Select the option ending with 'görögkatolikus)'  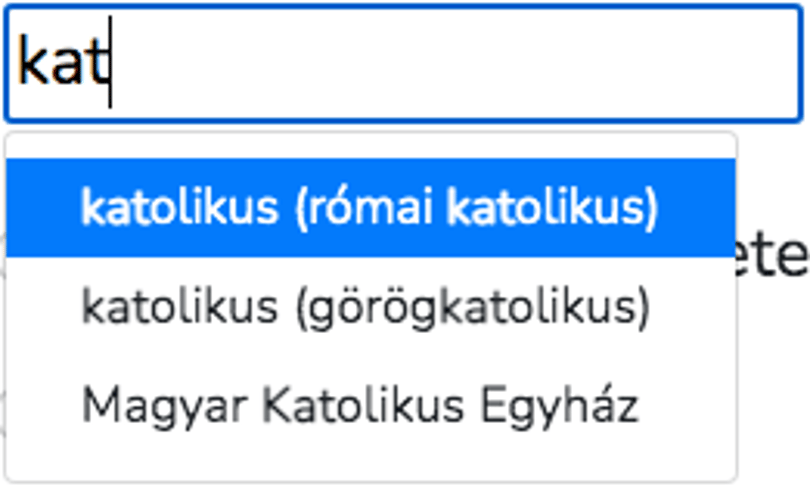tap(370, 307)
